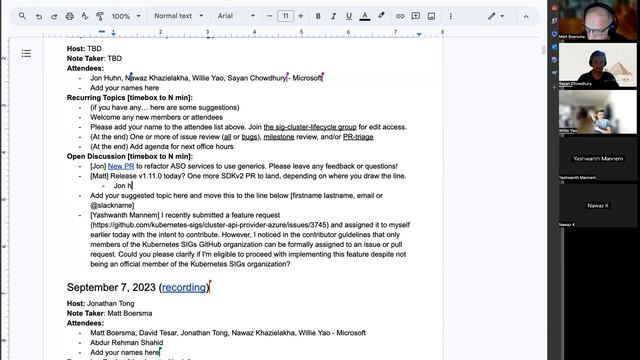Show the document outline panel
The height and width of the screenshot is (360, 640).
coord(26,53)
